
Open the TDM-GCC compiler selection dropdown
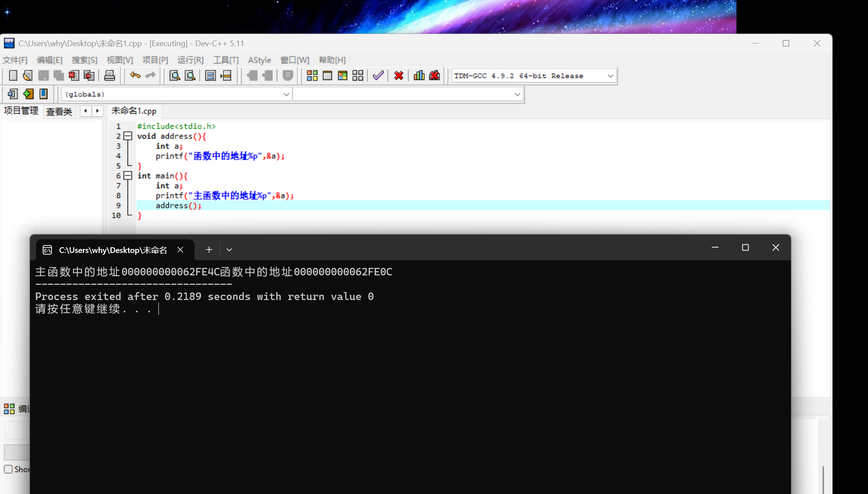click(x=610, y=76)
